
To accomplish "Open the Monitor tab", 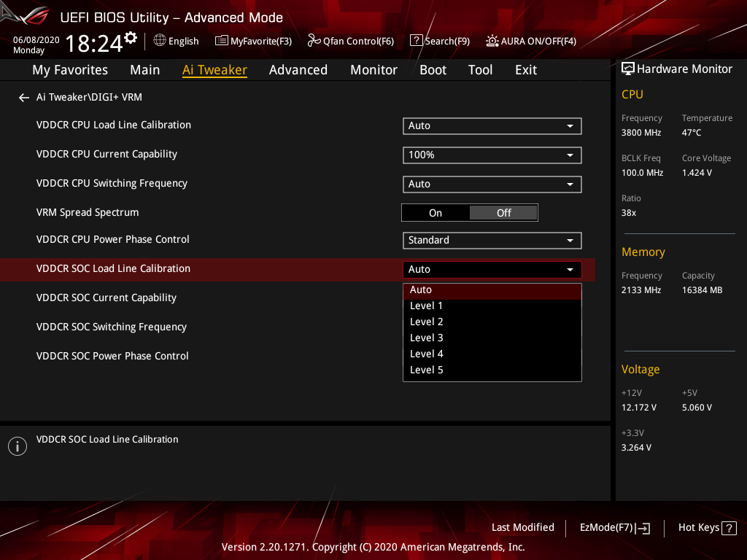I will click(x=374, y=70).
